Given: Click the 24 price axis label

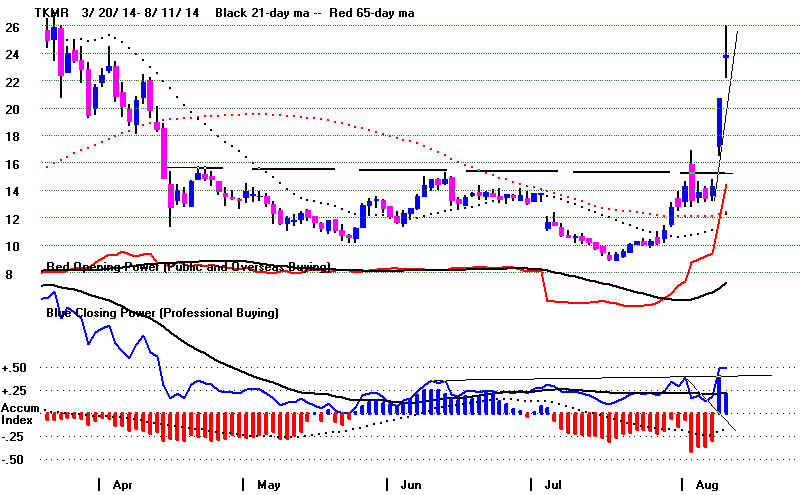Looking at the screenshot, I should tap(13, 54).
